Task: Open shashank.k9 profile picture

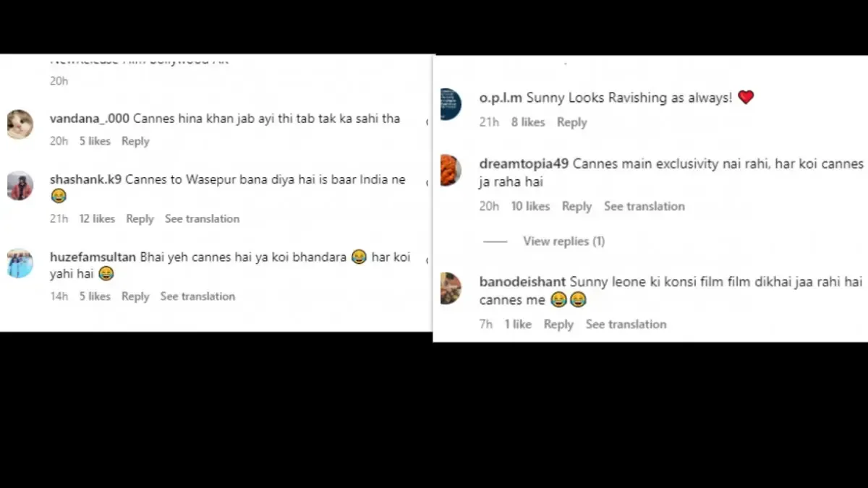Action: tap(20, 186)
